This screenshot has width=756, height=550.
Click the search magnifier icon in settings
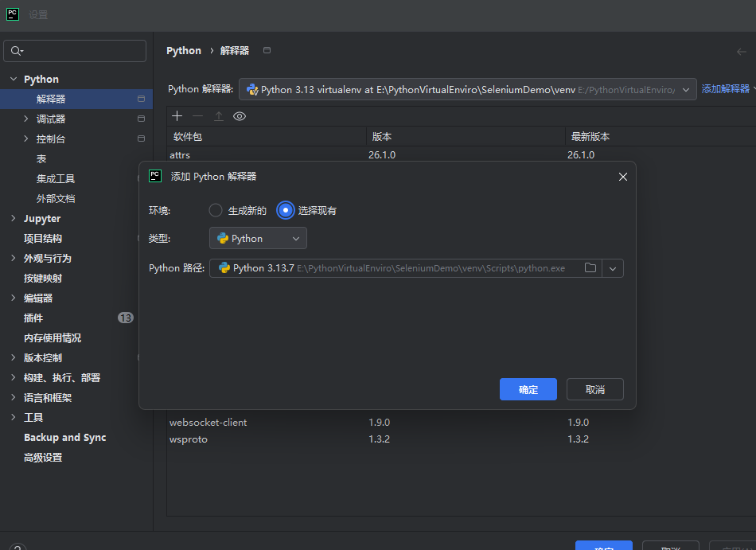[17, 51]
